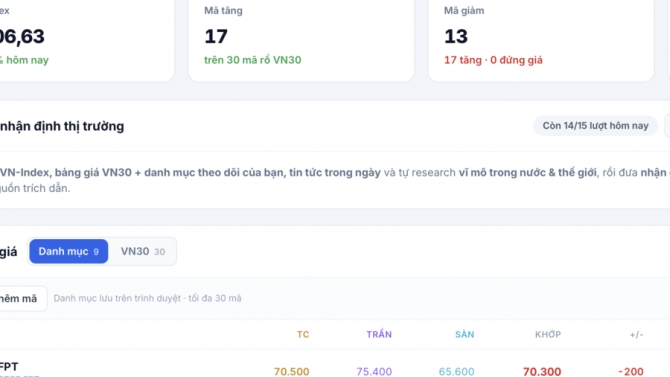Click '17 tăng · 0 đứng giá' text
Viewport: 670px width, 377px height.
493,60
